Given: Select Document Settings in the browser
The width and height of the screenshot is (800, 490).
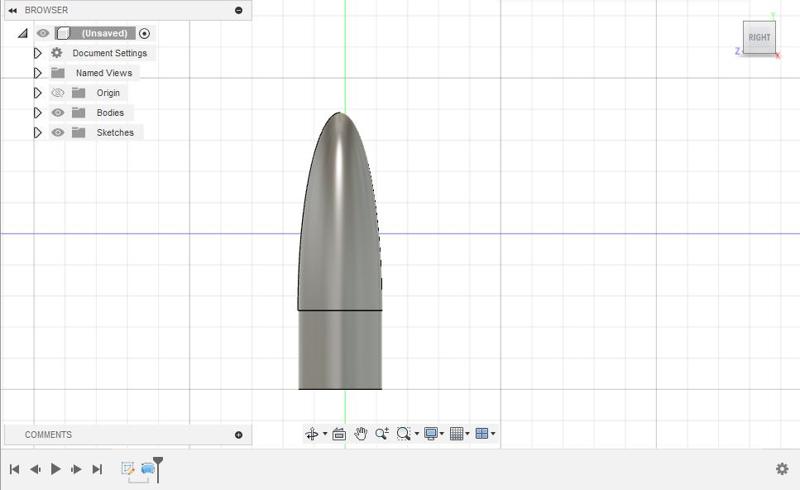Looking at the screenshot, I should (x=110, y=53).
